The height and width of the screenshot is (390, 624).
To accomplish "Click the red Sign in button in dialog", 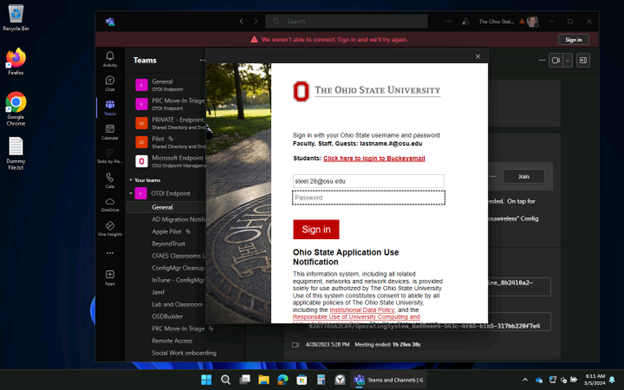I will 316,229.
